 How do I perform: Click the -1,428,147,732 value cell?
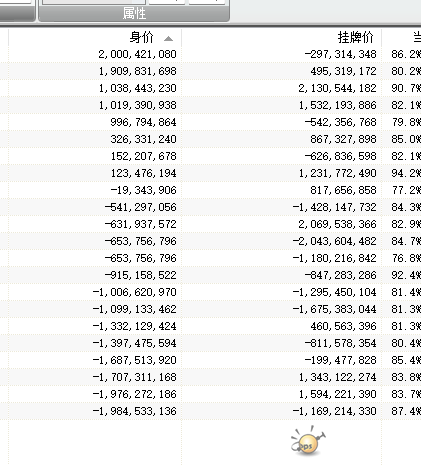coord(282,207)
